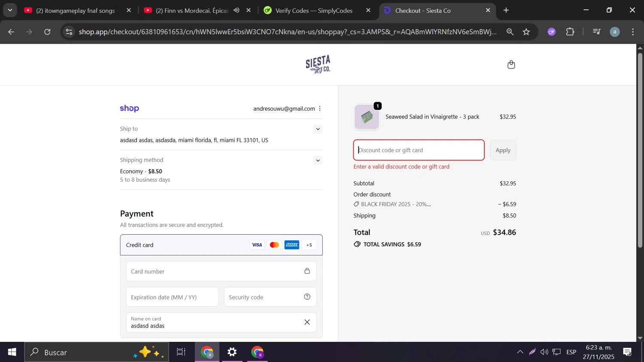
Task: Switch to the itowngameplay fnaf songs tab
Action: click(x=77, y=10)
